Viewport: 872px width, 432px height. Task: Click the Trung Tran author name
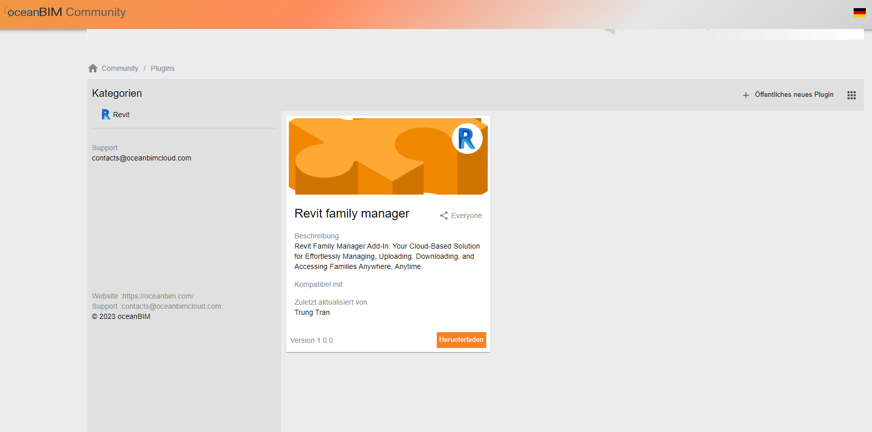pos(312,312)
